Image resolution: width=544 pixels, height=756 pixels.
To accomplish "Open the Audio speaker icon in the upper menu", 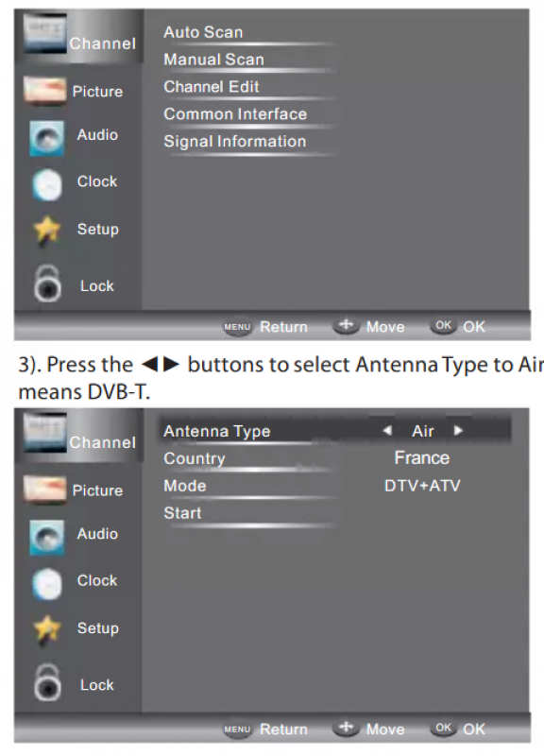I will [46, 138].
